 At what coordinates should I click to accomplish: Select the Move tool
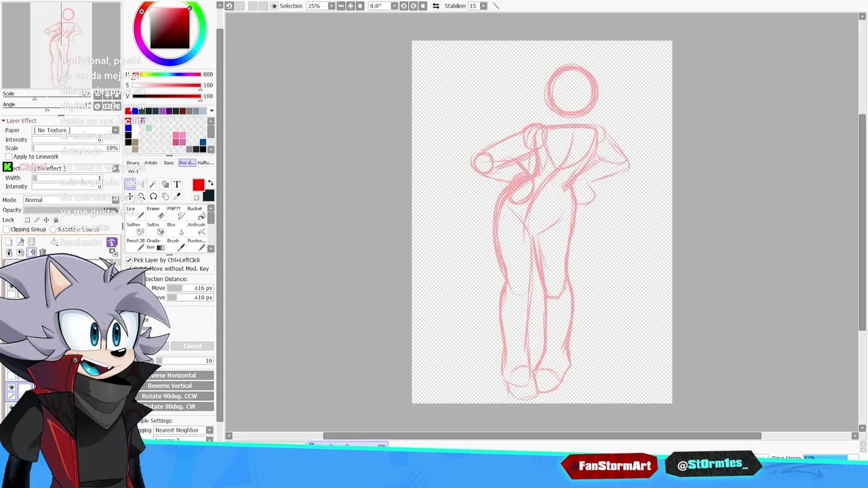tap(130, 196)
